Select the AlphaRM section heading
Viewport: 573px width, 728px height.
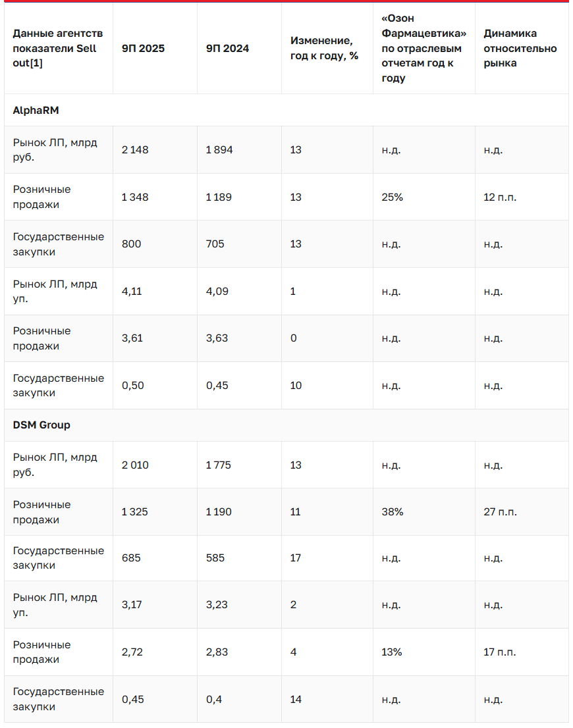coord(36,111)
